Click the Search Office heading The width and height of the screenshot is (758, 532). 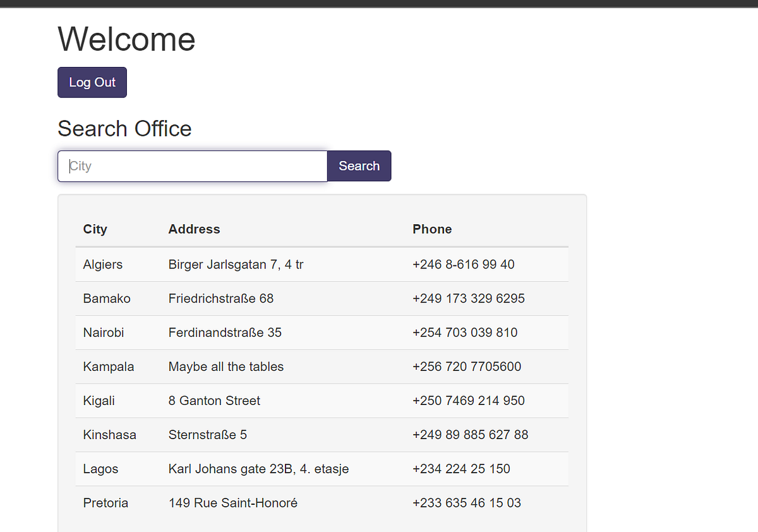pos(124,129)
